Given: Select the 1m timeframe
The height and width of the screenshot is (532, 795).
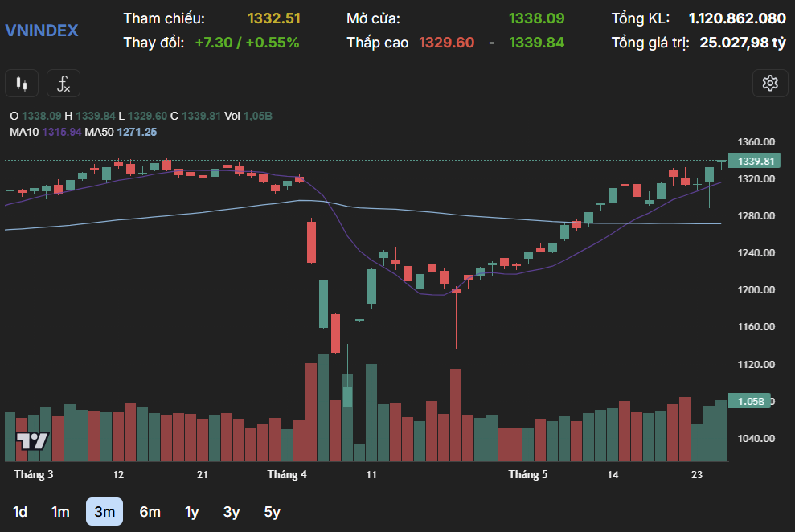Looking at the screenshot, I should click(x=60, y=512).
